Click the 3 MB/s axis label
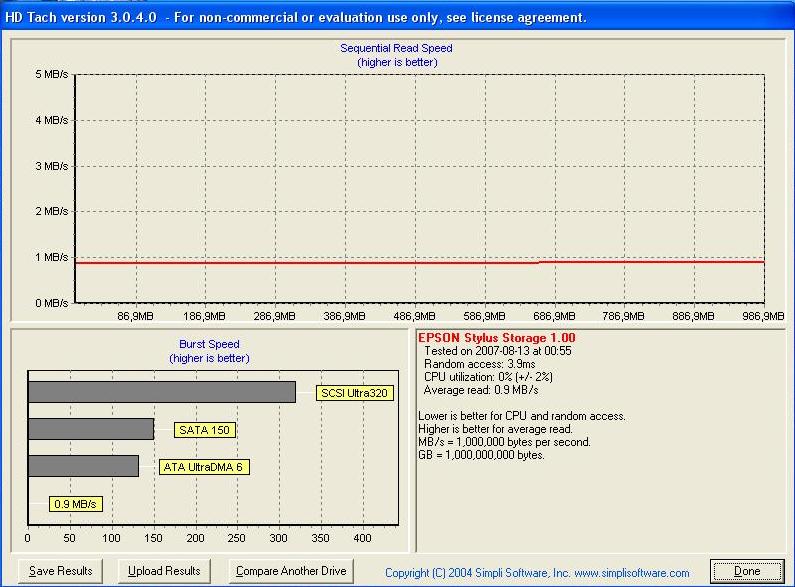 [x=52, y=166]
